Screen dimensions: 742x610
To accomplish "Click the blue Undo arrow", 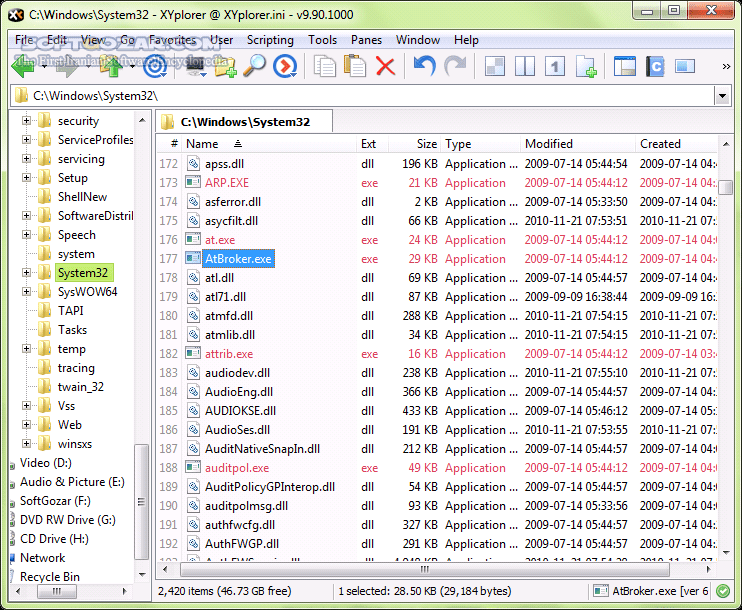I will coord(425,67).
